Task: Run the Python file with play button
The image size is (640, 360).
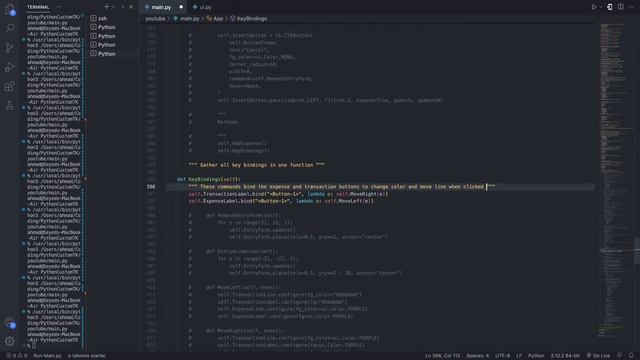Action: (x=594, y=7)
